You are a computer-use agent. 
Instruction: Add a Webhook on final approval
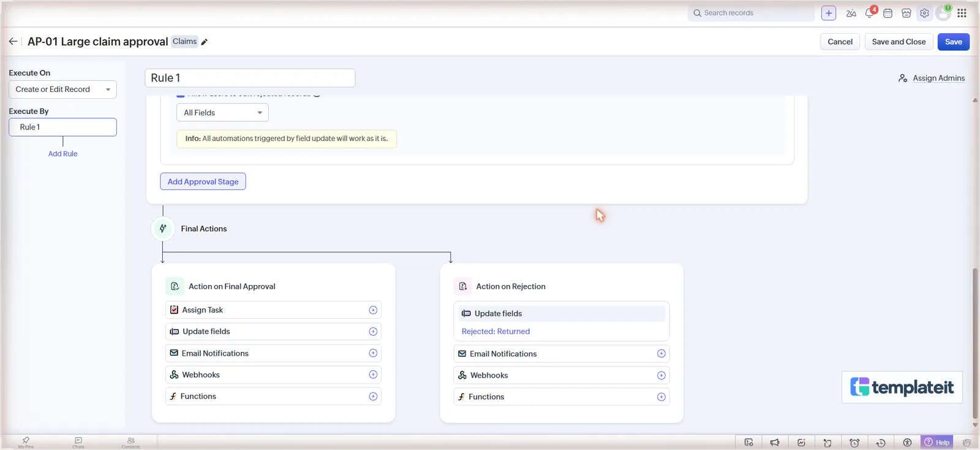[373, 375]
